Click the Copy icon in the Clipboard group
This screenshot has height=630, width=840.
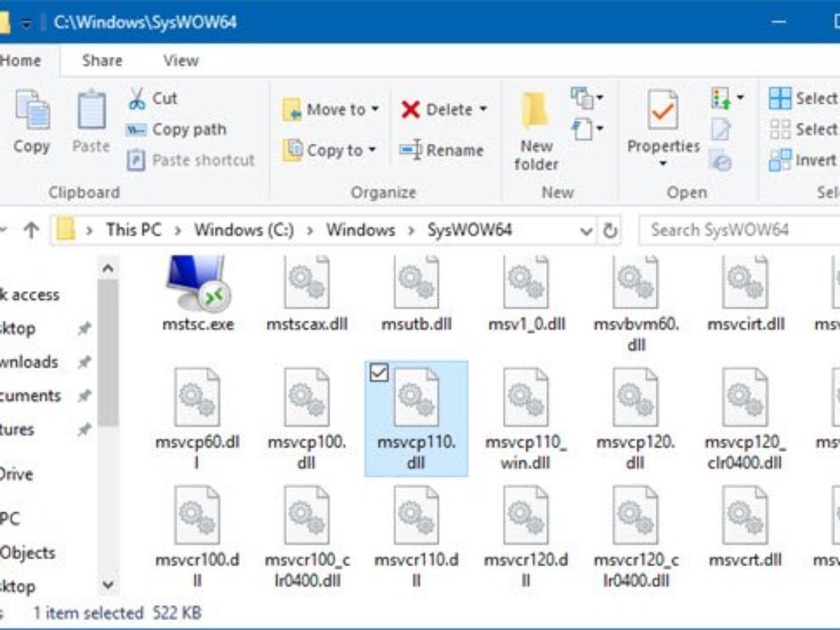[x=32, y=110]
